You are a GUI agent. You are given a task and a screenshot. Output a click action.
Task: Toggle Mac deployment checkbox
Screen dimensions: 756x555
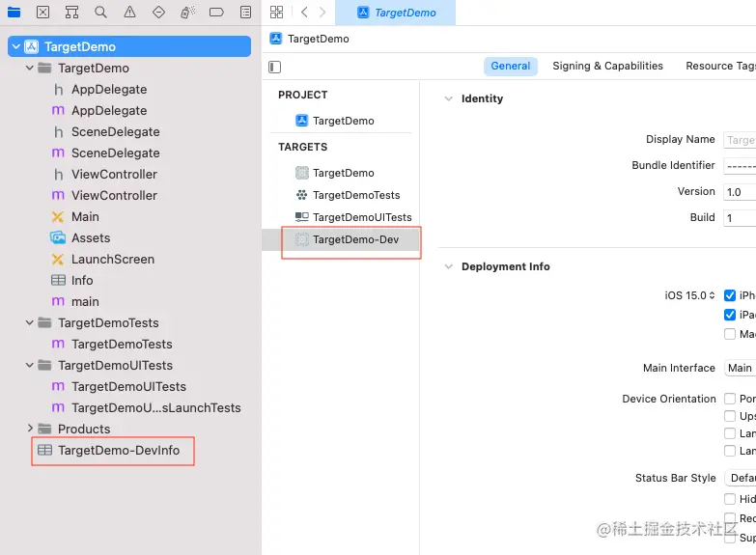(730, 334)
